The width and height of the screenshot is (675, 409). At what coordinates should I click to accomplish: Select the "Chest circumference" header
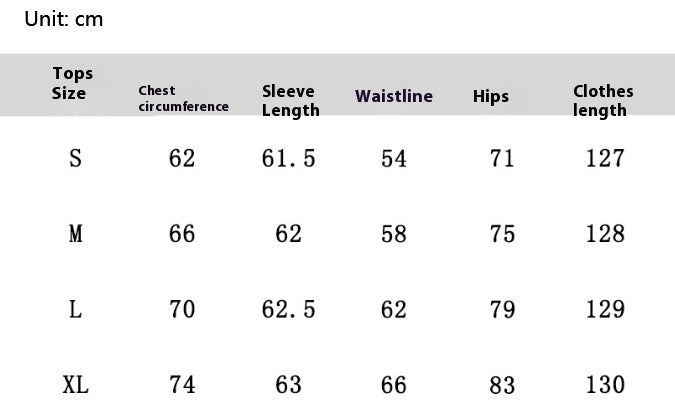click(x=183, y=98)
